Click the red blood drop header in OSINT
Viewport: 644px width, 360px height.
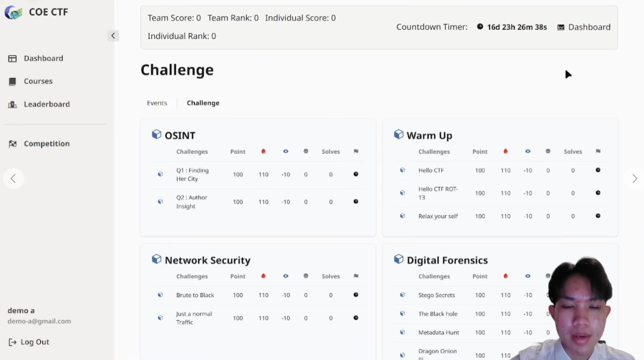(263, 151)
